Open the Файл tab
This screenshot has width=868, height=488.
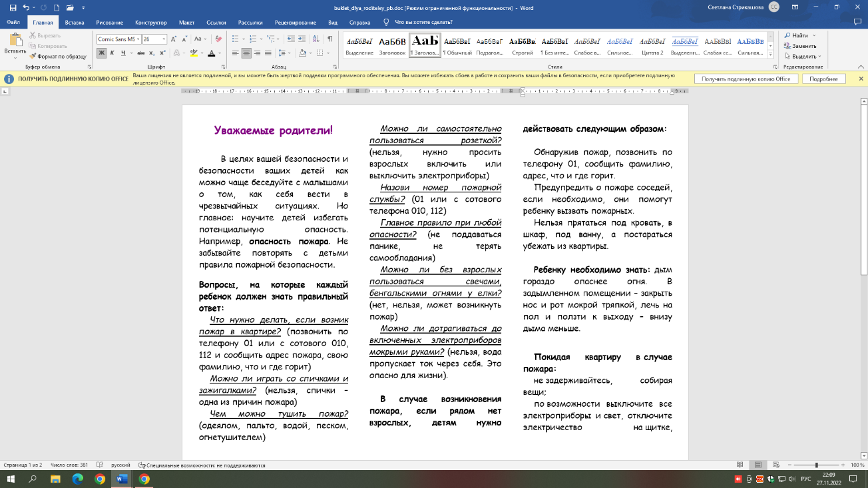coord(13,22)
